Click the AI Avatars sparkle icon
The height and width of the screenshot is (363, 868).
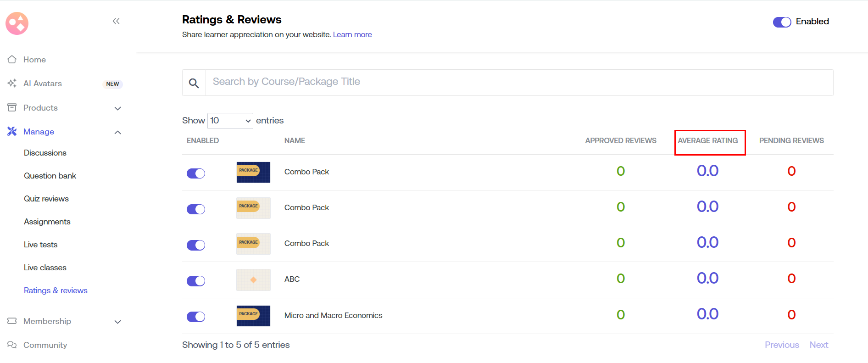12,84
